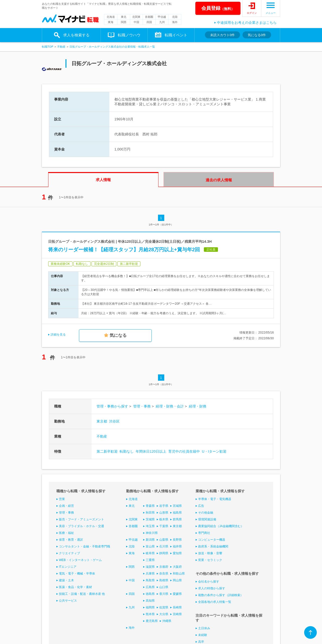Click page number 1 above the job card
Screen dimensions: 322x644
[x=161, y=218]
